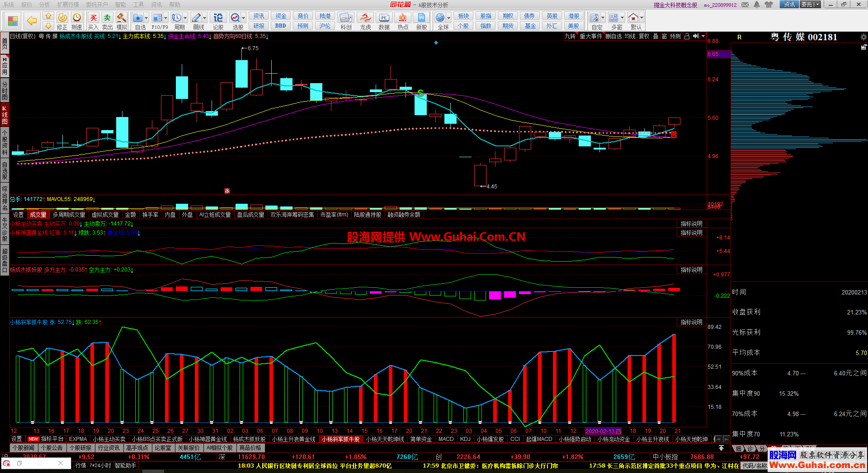Click the 板块 toolbar button

pyautogui.click(x=463, y=16)
